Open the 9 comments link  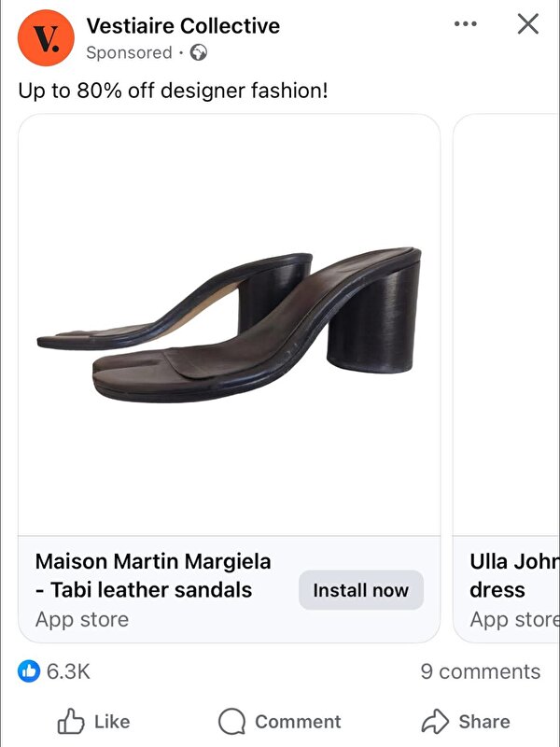point(480,671)
